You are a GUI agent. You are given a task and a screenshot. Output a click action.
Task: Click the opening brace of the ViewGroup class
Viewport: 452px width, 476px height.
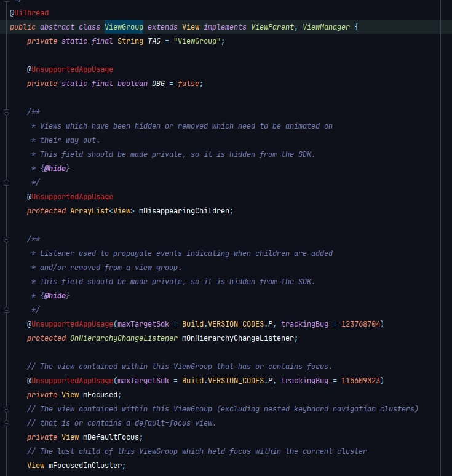[x=357, y=27]
